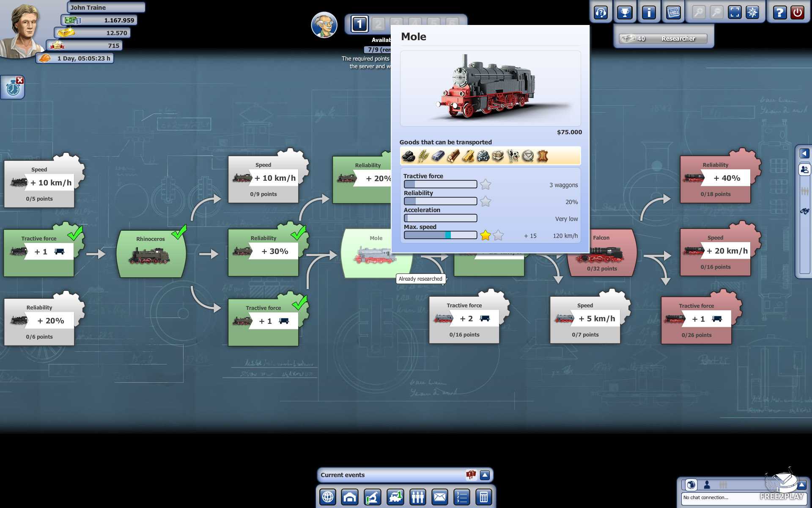Click the red power logout icon
The image size is (812, 508).
point(798,13)
